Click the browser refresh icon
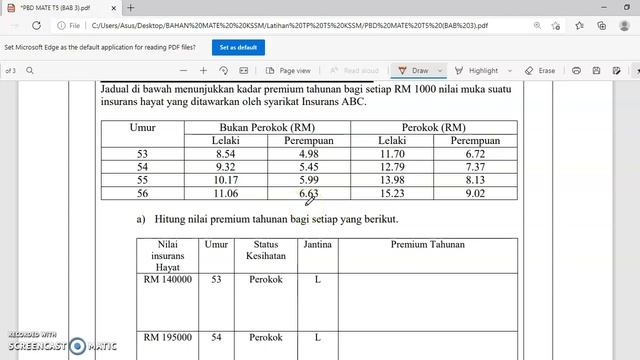 (36, 25)
